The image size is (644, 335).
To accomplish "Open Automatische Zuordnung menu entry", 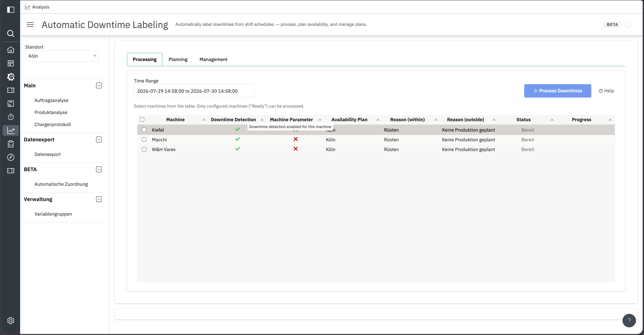I will pos(61,184).
